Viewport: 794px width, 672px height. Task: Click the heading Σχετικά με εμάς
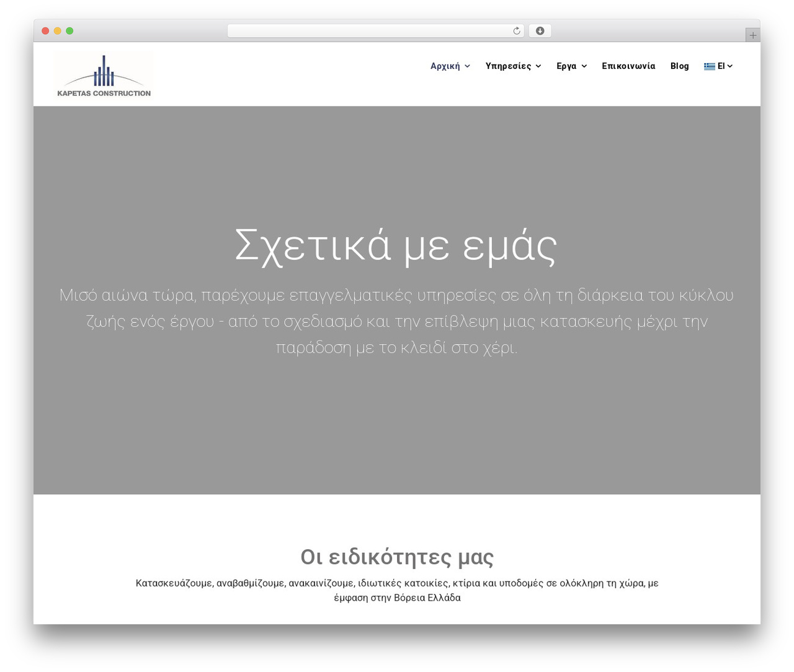(396, 245)
